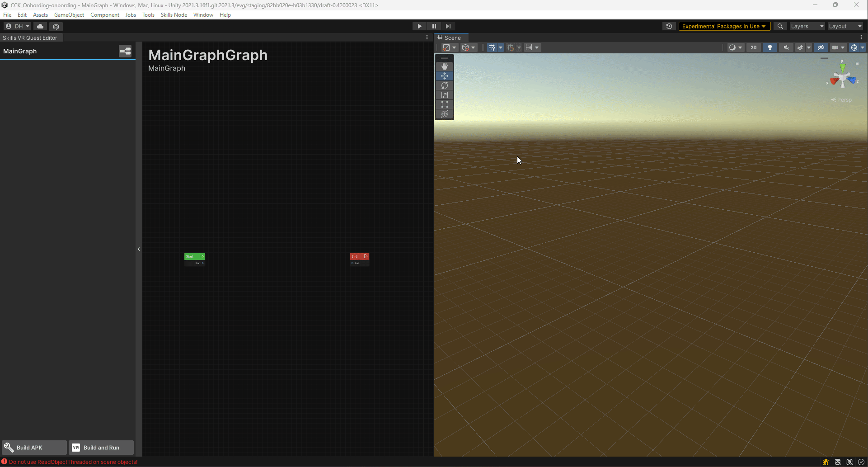This screenshot has height=467, width=868.
Task: Toggle grid visibility button
Action: [492, 47]
